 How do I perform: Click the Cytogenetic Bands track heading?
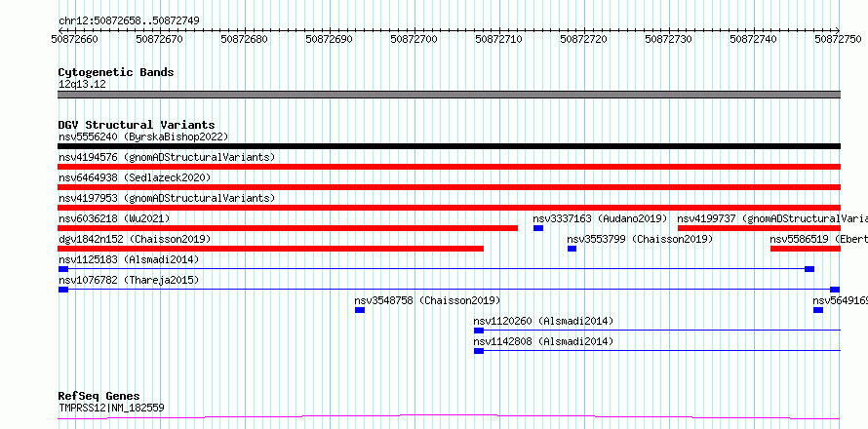click(116, 72)
